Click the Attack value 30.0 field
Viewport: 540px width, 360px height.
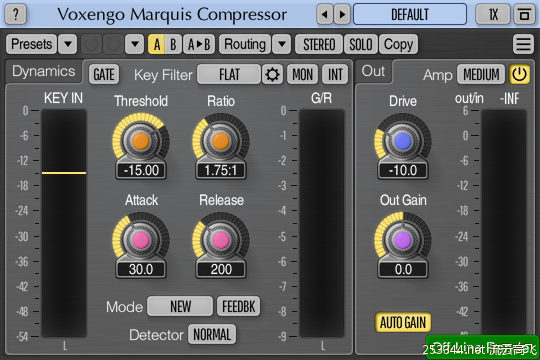click(x=141, y=269)
